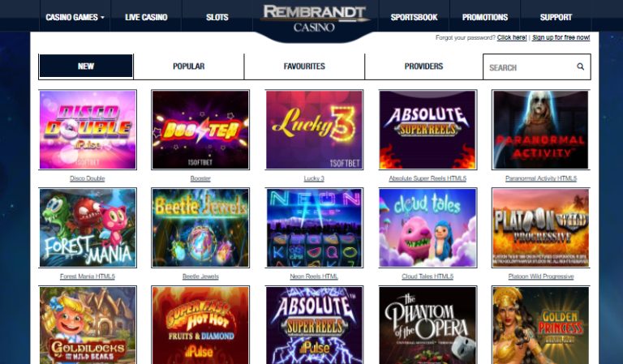Focus the Search input field
The height and width of the screenshot is (364, 623).
click(x=531, y=67)
